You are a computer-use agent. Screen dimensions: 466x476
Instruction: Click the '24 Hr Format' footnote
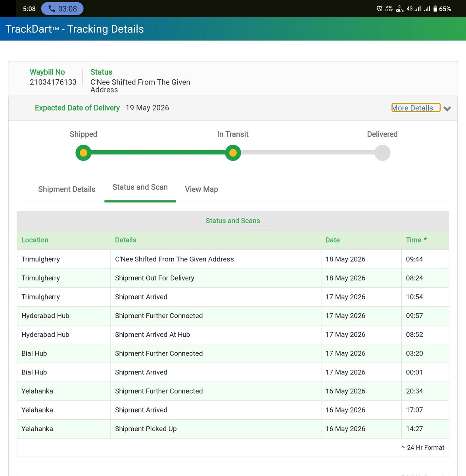coord(423,447)
